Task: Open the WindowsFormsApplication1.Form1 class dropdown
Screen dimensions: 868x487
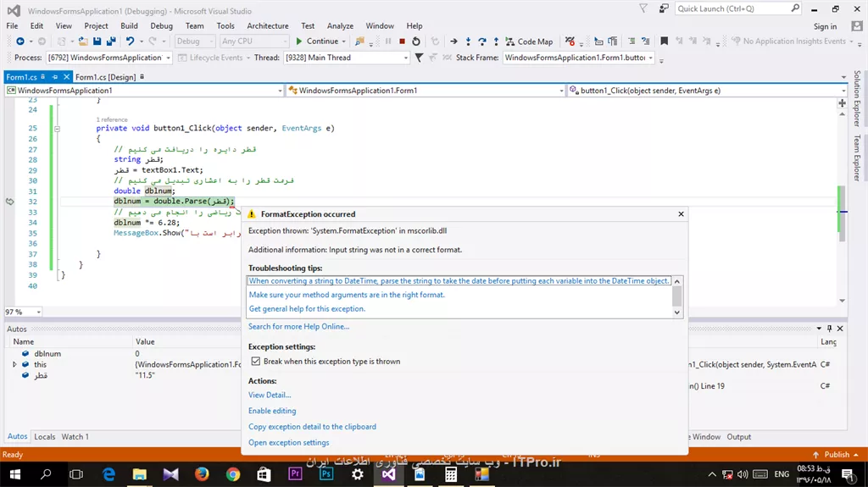Action: (561, 91)
